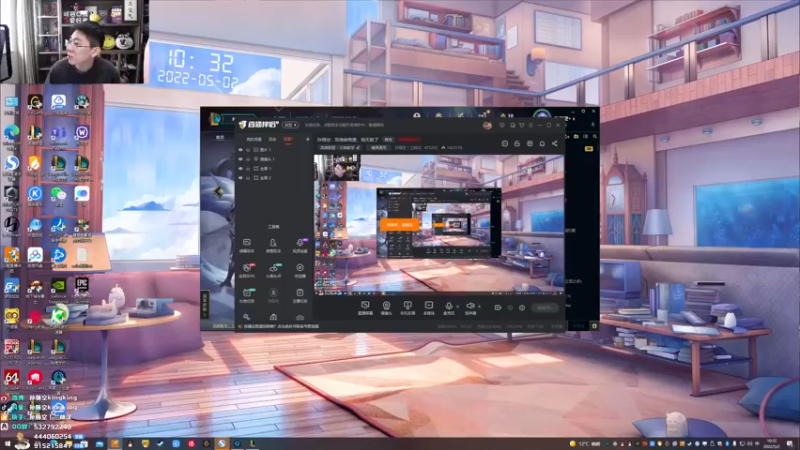Screen dimensions: 800x450
Task: Lock the second source row
Action: pos(248,159)
